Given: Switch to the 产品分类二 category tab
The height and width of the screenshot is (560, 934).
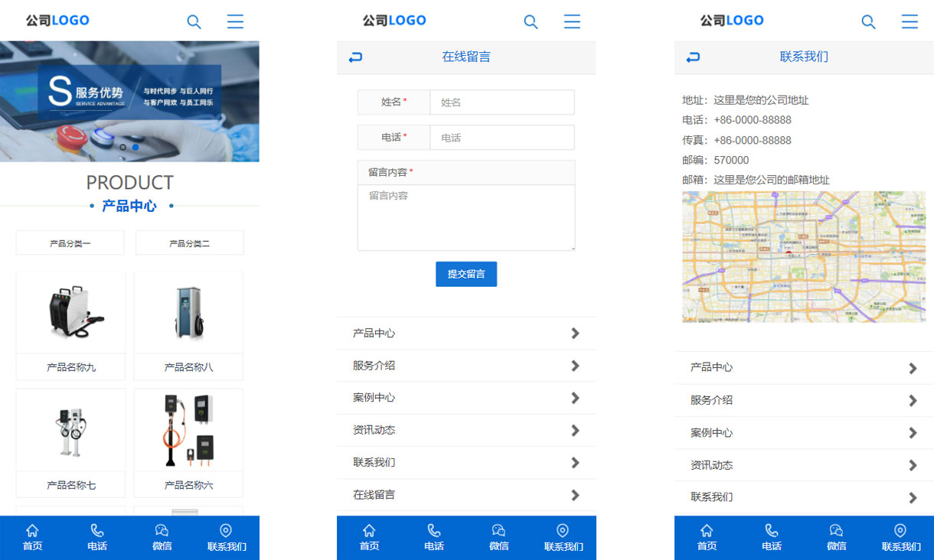Looking at the screenshot, I should coord(189,243).
